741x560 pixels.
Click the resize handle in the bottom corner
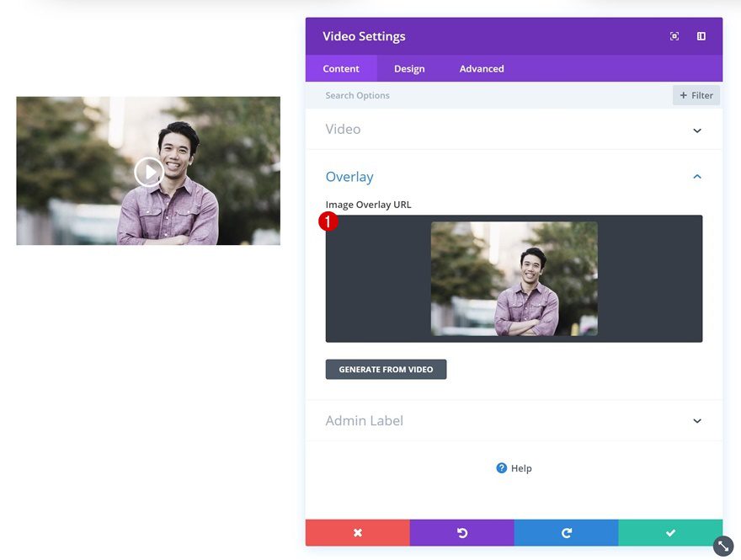tap(722, 546)
